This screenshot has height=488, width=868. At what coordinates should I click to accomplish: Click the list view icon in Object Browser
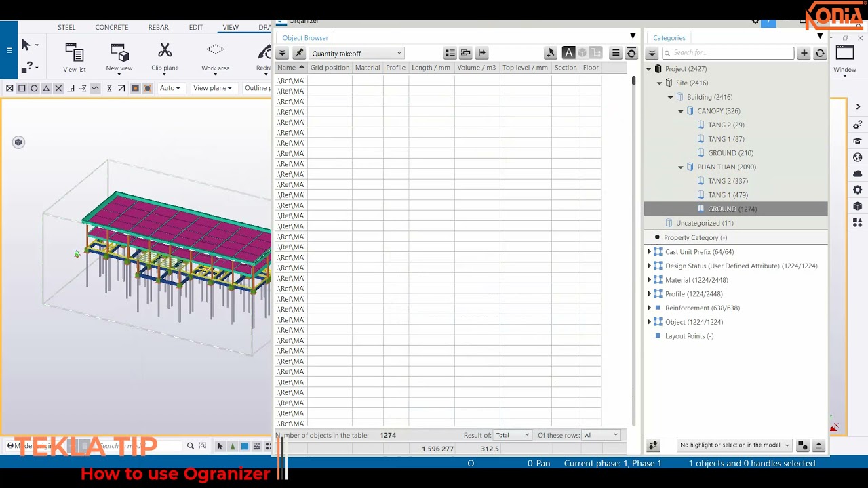(x=450, y=53)
